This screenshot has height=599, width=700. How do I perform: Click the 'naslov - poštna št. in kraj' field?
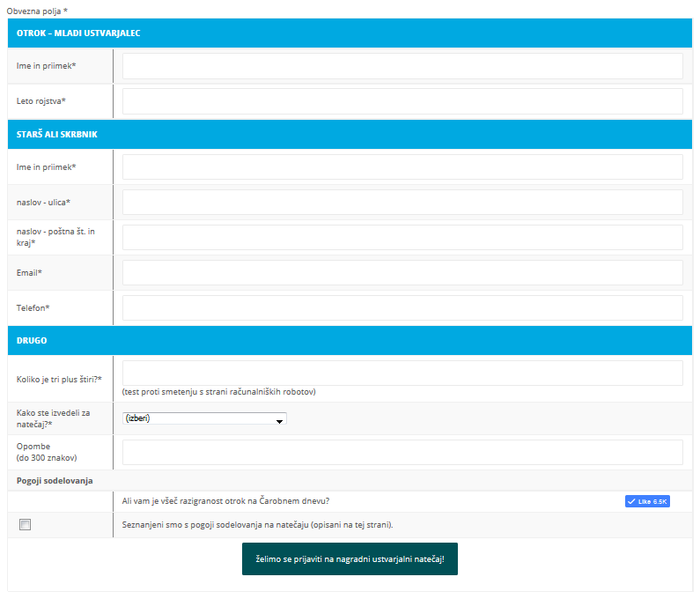tap(402, 238)
